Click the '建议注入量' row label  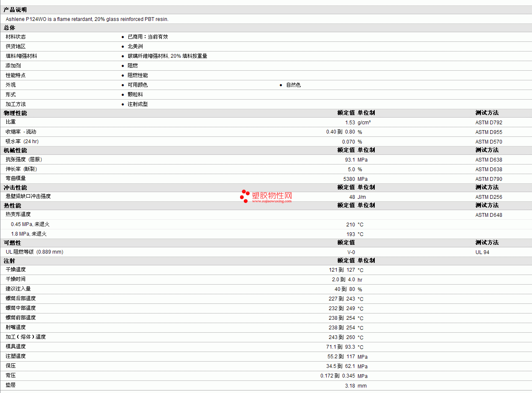pos(18,289)
